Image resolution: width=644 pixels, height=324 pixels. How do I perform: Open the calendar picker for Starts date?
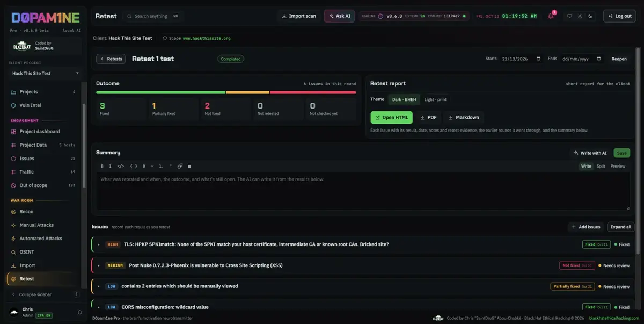point(538,59)
